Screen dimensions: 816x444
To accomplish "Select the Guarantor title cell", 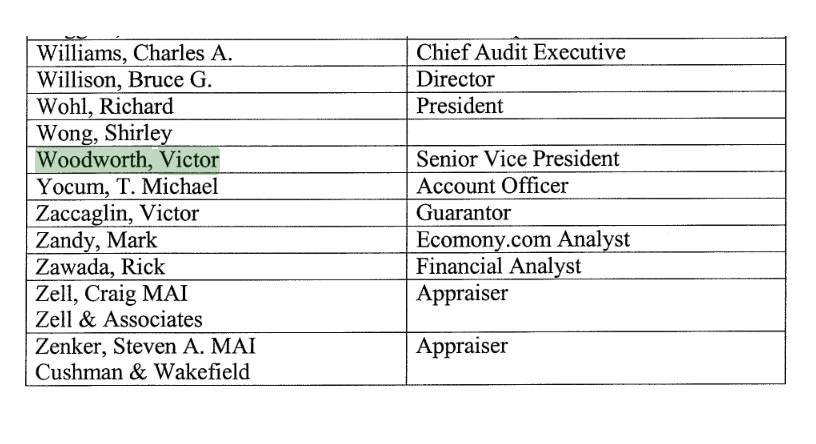I will [596, 212].
